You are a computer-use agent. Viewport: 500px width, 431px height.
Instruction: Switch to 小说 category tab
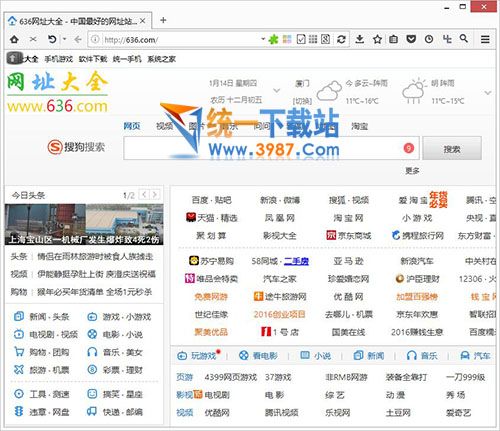316,356
